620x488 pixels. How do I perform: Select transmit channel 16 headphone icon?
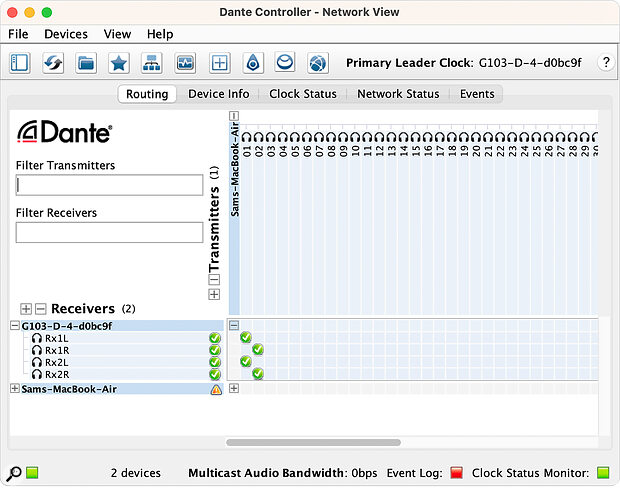427,137
